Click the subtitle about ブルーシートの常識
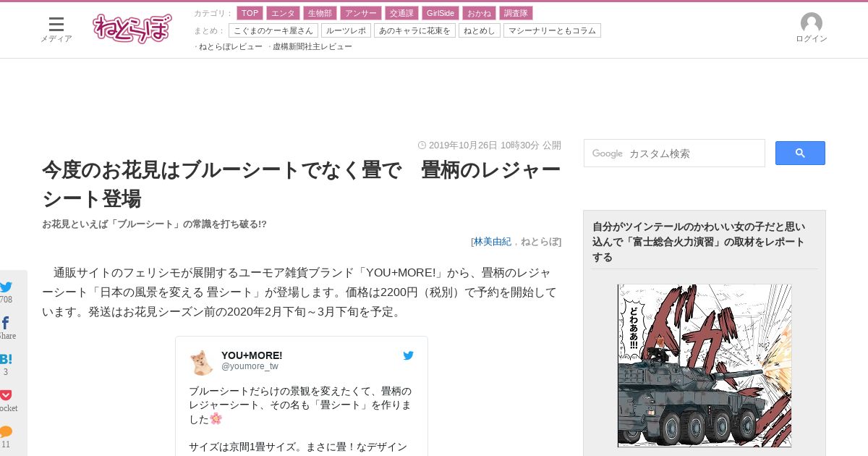This screenshot has width=868, height=456. point(155,224)
